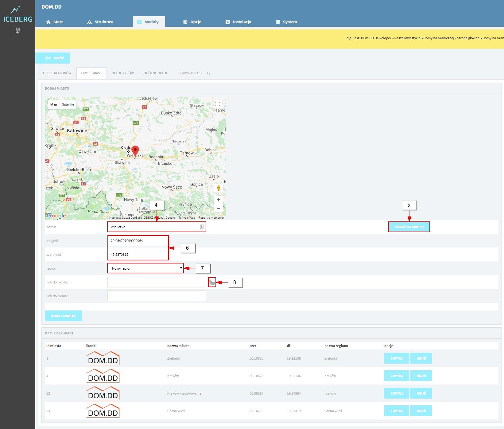Image resolution: width=504 pixels, height=429 pixels.
Task: Switch to the OPCJE MIAST tab
Action: pyautogui.click(x=91, y=73)
